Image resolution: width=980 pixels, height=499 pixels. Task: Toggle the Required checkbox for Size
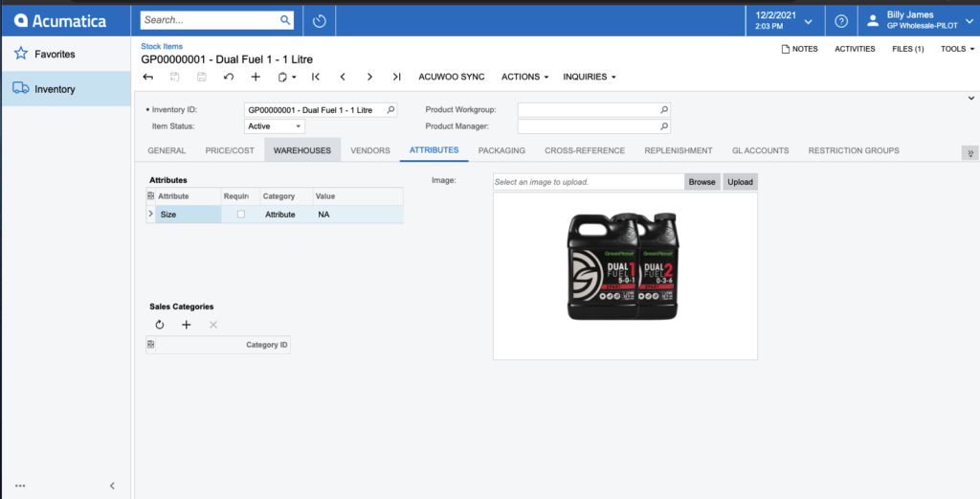pos(240,215)
